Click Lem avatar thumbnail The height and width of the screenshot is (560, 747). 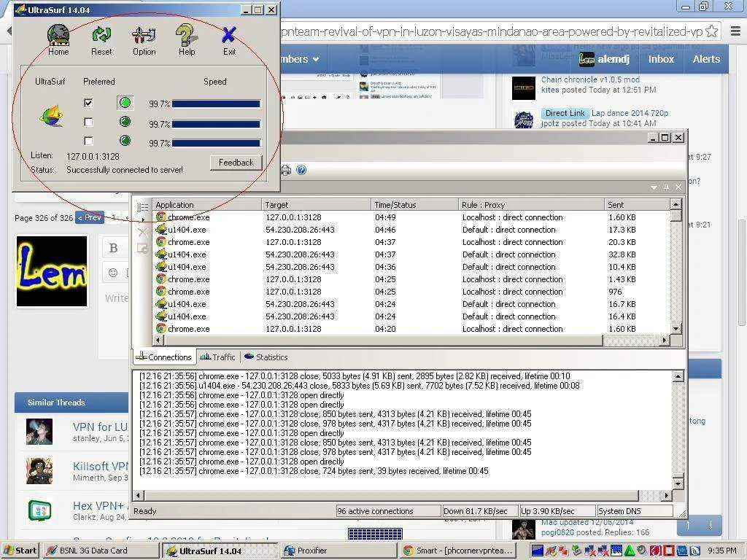[52, 271]
